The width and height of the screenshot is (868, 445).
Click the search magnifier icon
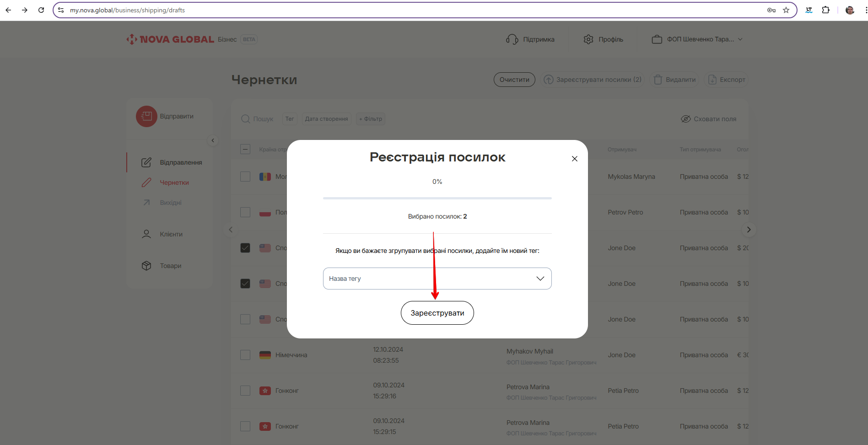(246, 119)
